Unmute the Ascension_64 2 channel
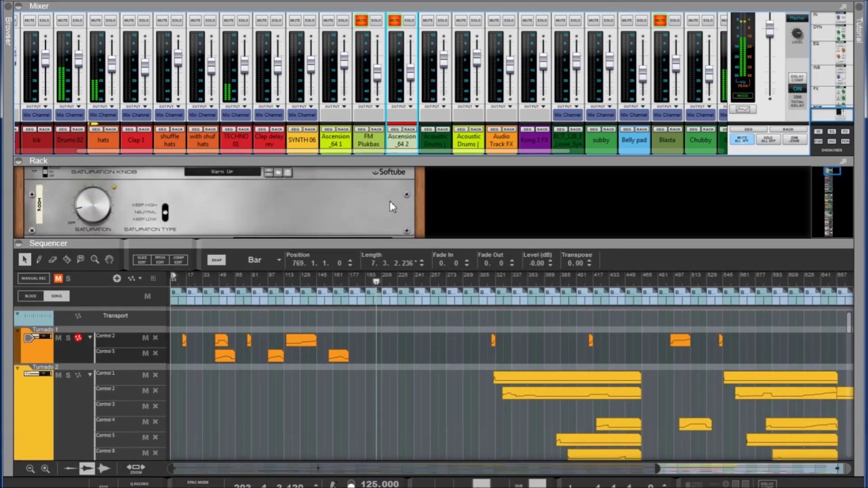This screenshot has height=488, width=868. coord(395,21)
